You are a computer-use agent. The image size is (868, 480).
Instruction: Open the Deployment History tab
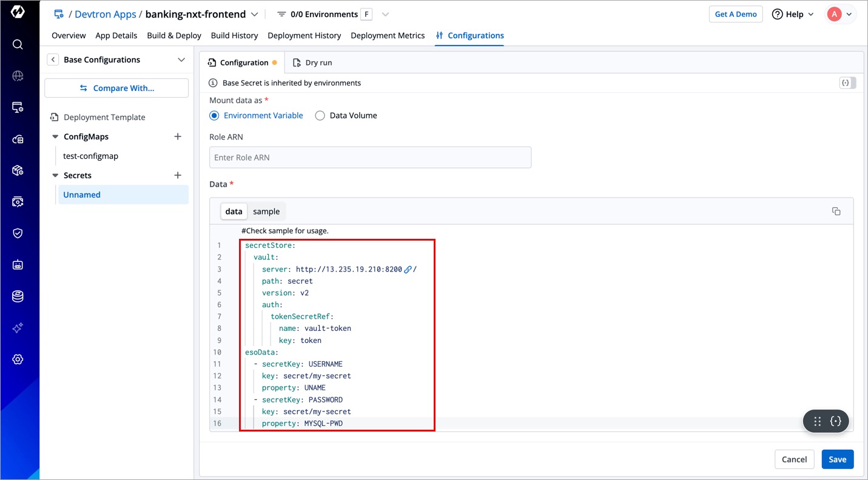(x=304, y=36)
